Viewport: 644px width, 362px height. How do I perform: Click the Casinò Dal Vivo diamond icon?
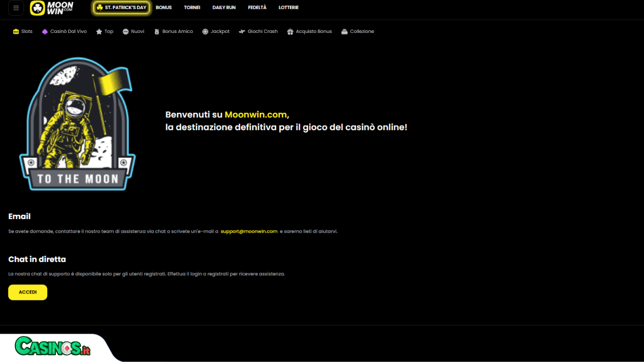[x=45, y=32]
